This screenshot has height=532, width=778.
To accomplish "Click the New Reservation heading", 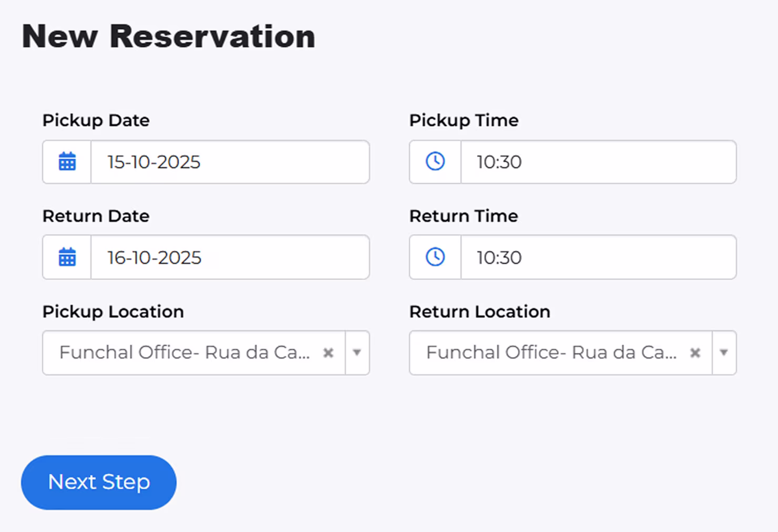I will 169,37.
